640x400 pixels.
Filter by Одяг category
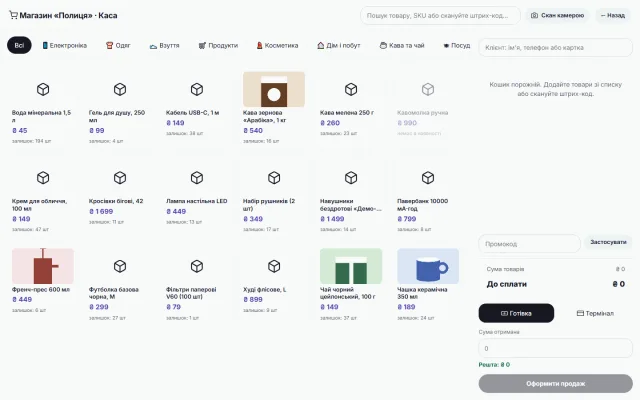coord(118,45)
